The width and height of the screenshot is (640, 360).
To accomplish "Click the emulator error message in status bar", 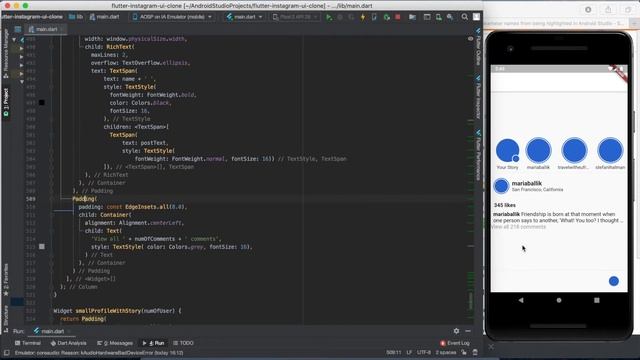I will 99,353.
